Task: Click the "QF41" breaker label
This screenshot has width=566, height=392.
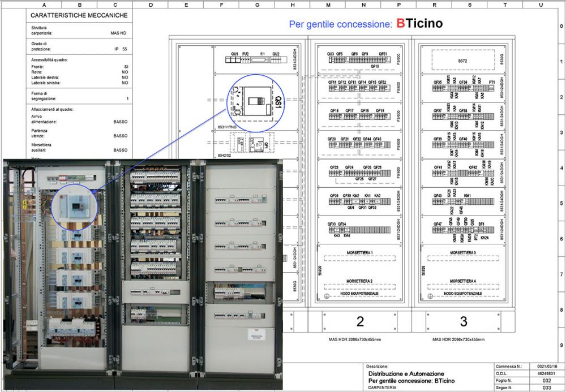Action: 438,167
